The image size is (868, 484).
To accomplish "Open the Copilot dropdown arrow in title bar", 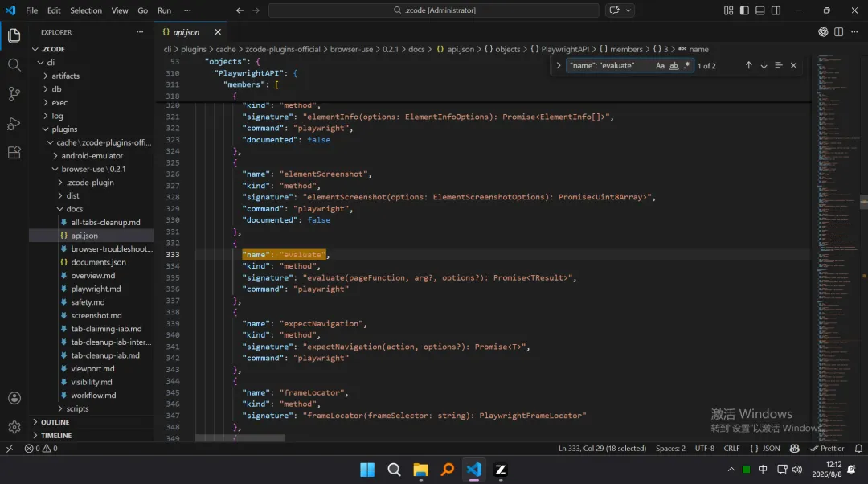I will (628, 10).
